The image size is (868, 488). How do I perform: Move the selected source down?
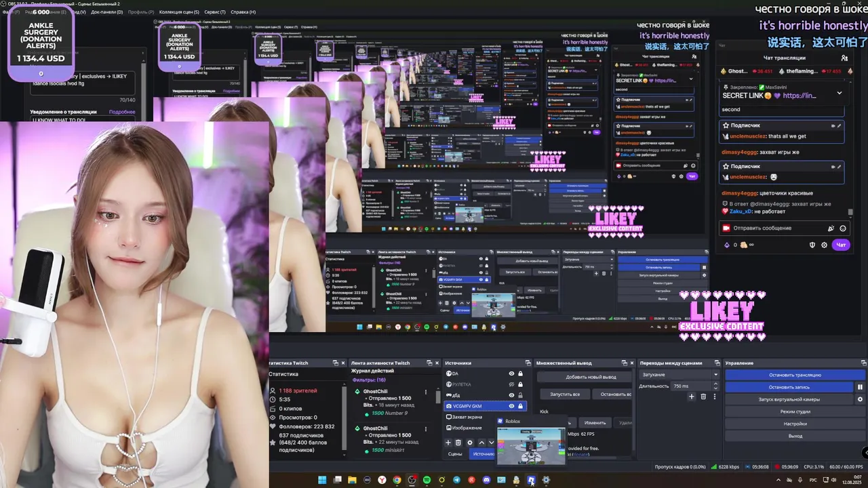coord(492,443)
